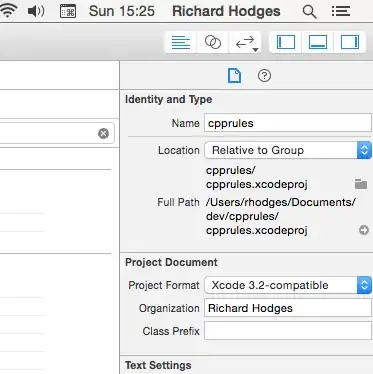
Task: Show the Standard editor
Action: click(181, 42)
